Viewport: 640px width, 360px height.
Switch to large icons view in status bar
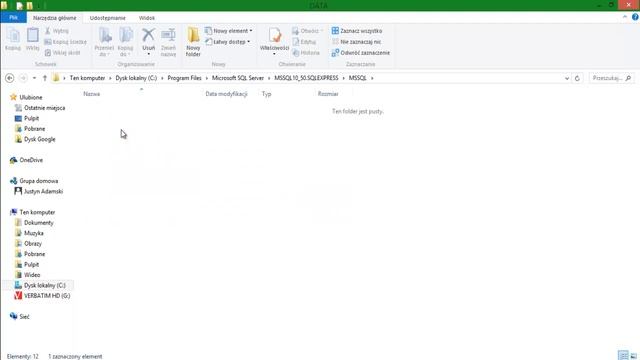[x=633, y=356]
